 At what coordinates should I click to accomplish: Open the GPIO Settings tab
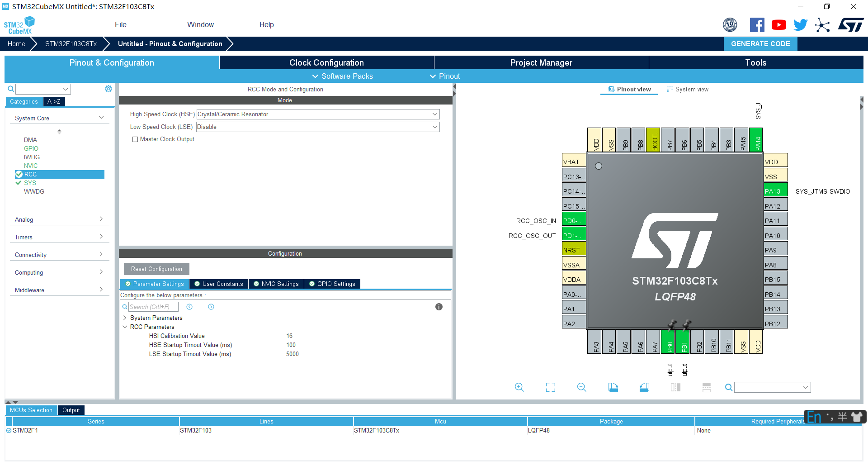(x=332, y=284)
